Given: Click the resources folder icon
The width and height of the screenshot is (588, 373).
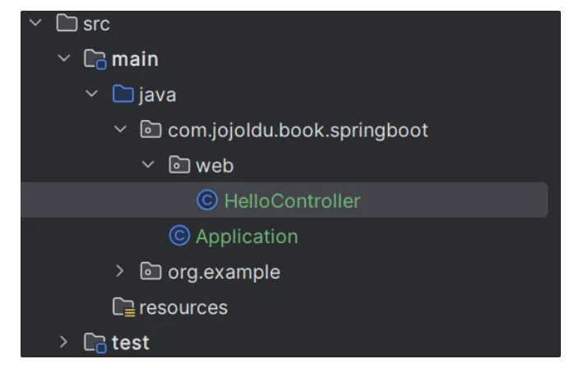Looking at the screenshot, I should tap(123, 307).
